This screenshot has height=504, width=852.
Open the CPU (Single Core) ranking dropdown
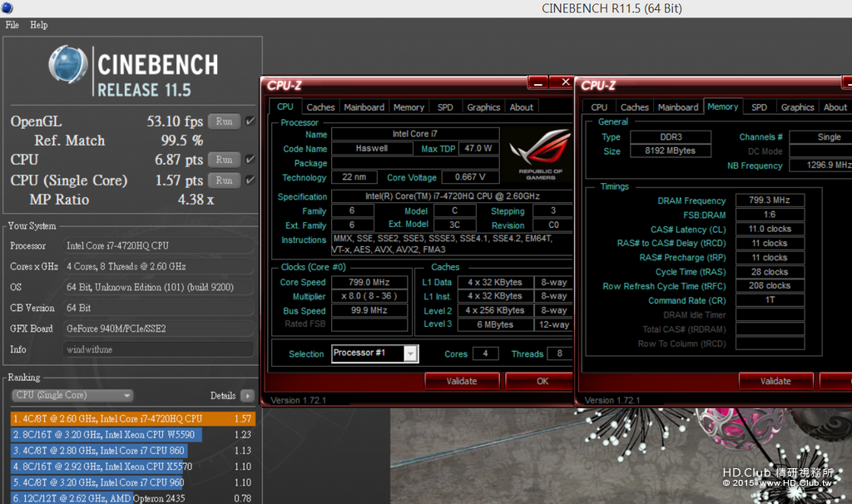[x=72, y=395]
